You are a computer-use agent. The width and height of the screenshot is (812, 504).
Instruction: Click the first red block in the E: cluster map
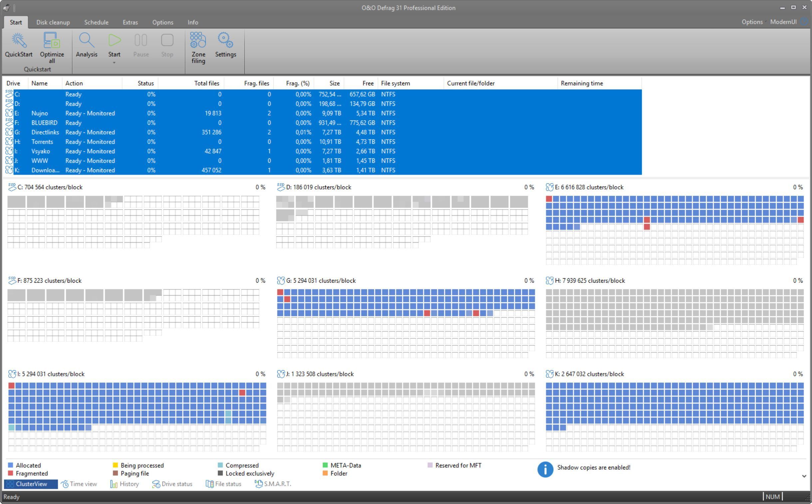(549, 199)
